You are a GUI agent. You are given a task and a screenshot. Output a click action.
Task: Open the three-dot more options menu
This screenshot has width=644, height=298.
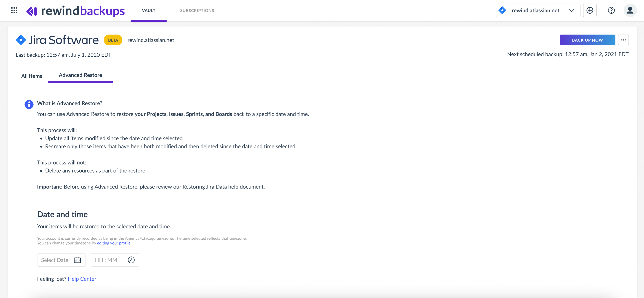[x=623, y=40]
